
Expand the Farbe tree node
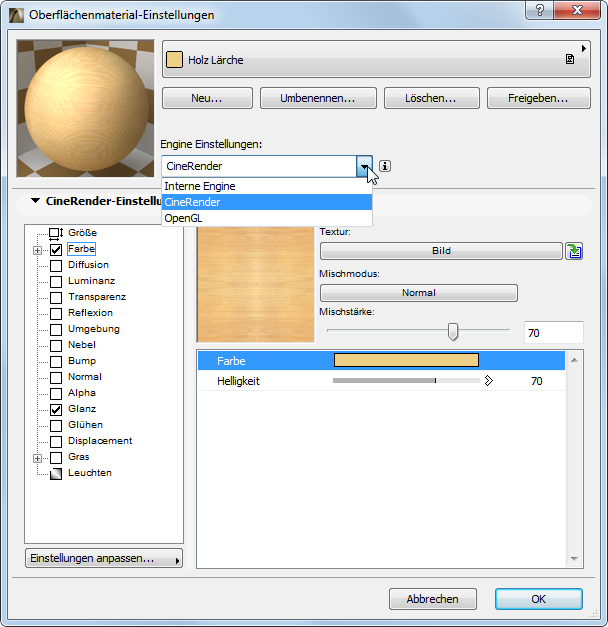[x=37, y=250]
